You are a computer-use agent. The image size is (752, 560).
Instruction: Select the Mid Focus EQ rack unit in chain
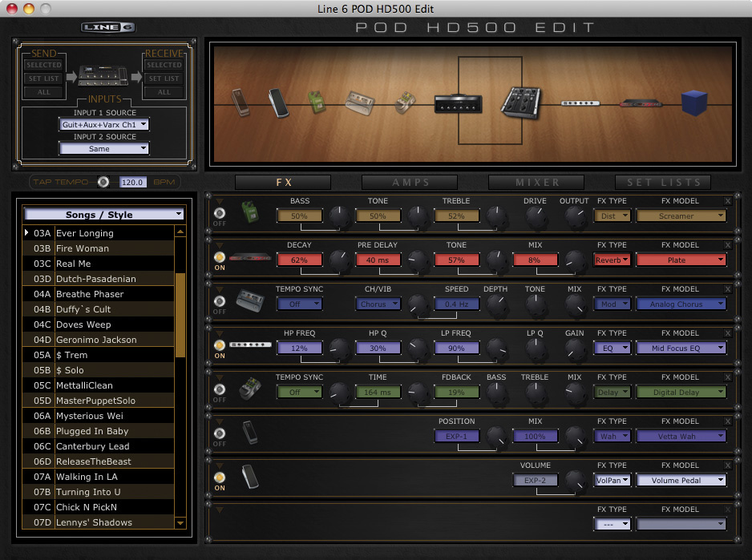[x=580, y=103]
